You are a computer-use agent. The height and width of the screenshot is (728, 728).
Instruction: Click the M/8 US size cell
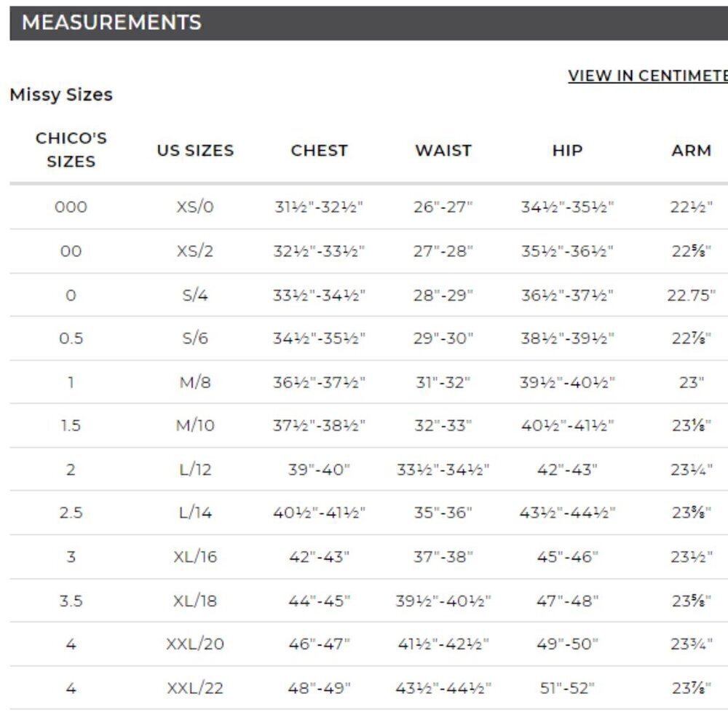(195, 382)
